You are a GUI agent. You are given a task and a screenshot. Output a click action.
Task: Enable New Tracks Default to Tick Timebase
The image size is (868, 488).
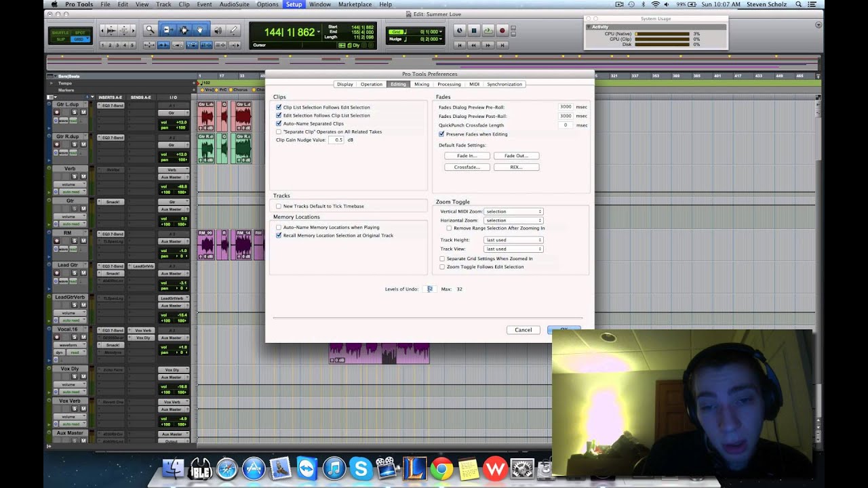[279, 206]
